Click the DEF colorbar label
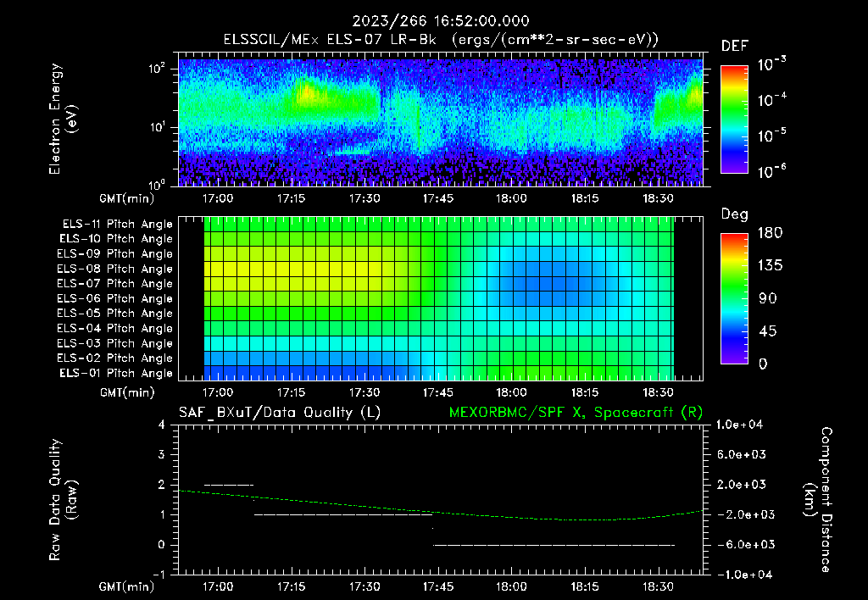This screenshot has width=868, height=600. click(x=735, y=46)
